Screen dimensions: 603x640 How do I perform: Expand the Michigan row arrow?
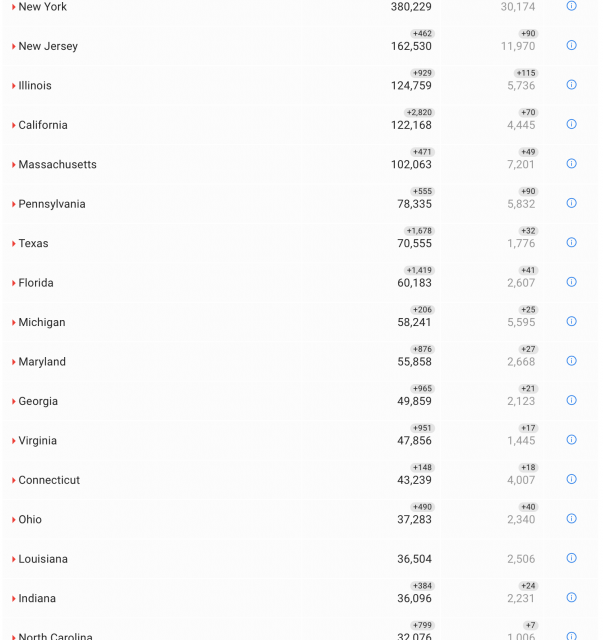(x=14, y=323)
